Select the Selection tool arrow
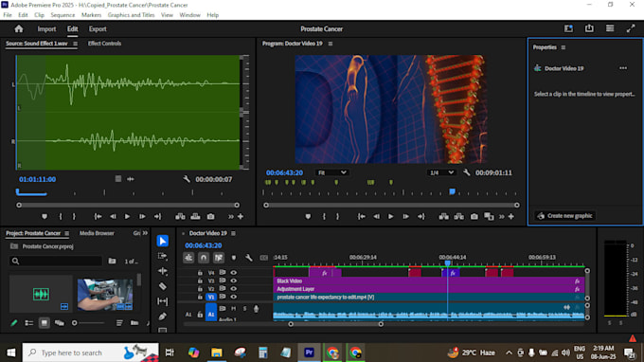The image size is (644, 362). pos(162,241)
